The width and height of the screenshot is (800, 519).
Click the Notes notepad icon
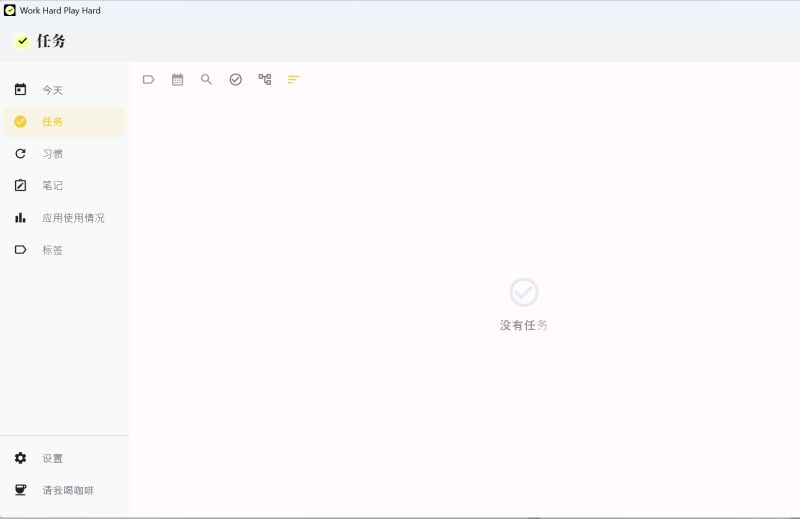(x=20, y=185)
